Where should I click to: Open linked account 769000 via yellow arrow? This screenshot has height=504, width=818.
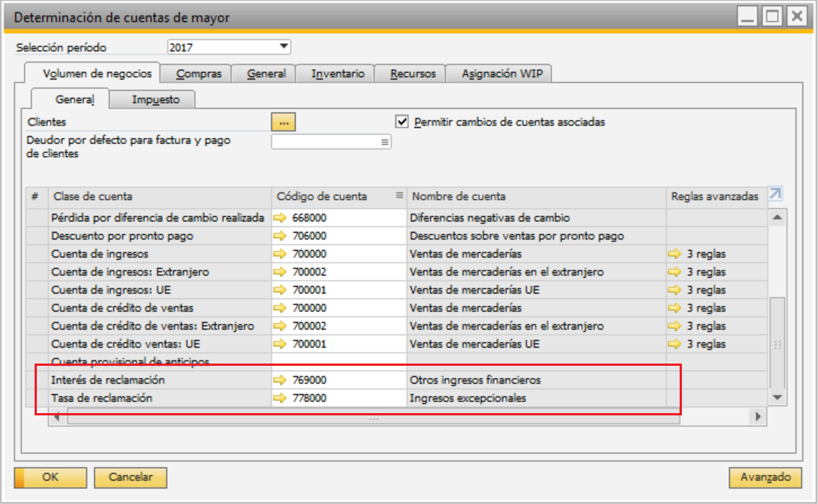(x=281, y=380)
